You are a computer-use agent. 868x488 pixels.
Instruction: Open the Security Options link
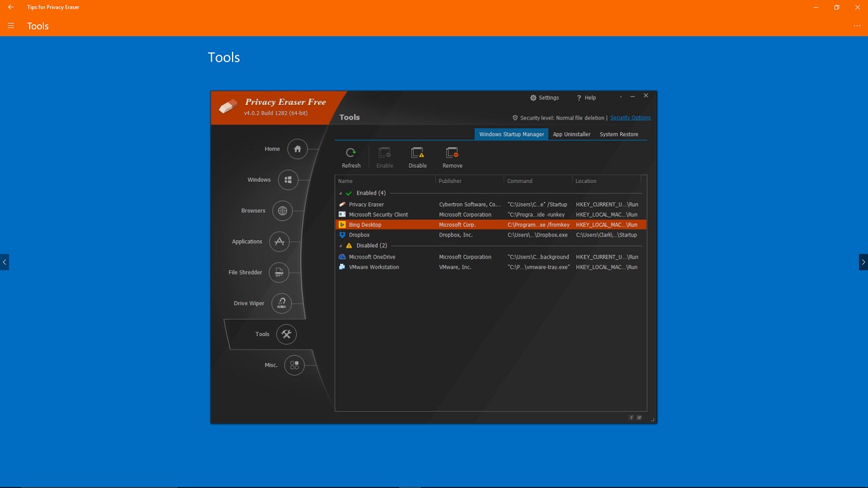point(630,118)
